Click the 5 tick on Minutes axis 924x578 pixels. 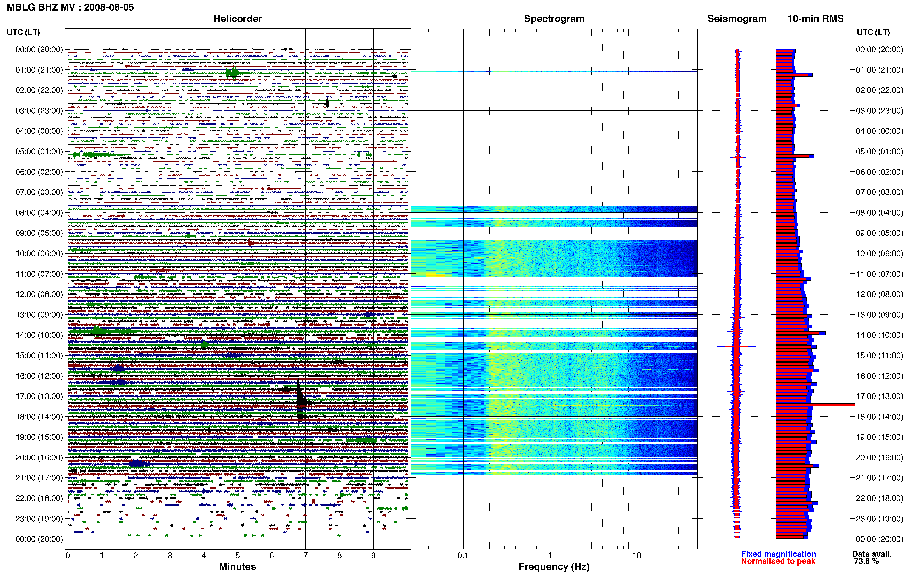[238, 555]
